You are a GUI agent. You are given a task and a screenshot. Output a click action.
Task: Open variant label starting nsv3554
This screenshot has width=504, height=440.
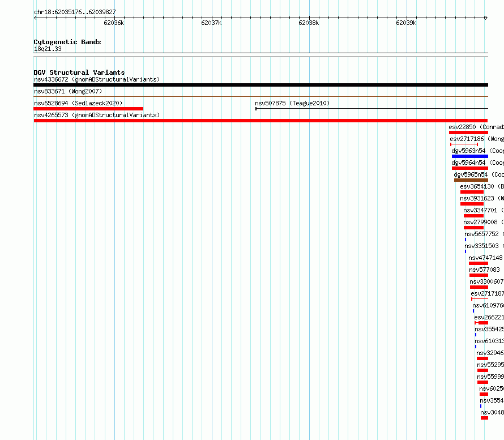[x=492, y=400]
